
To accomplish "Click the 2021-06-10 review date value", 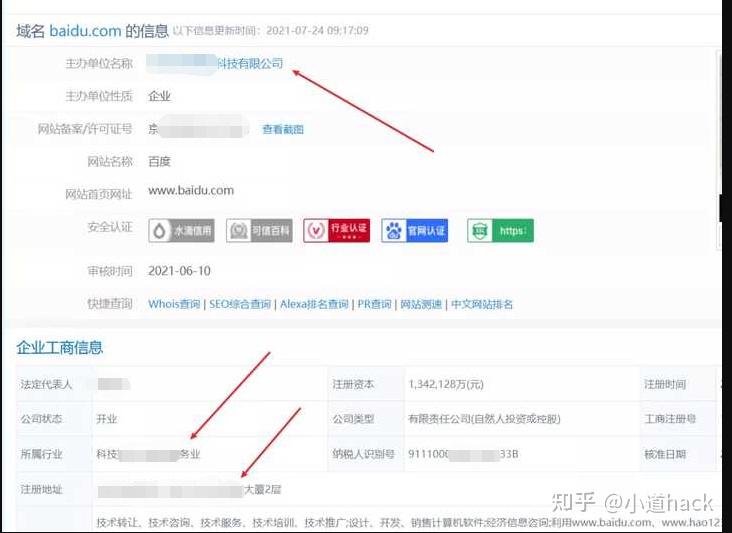I will pyautogui.click(x=179, y=271).
